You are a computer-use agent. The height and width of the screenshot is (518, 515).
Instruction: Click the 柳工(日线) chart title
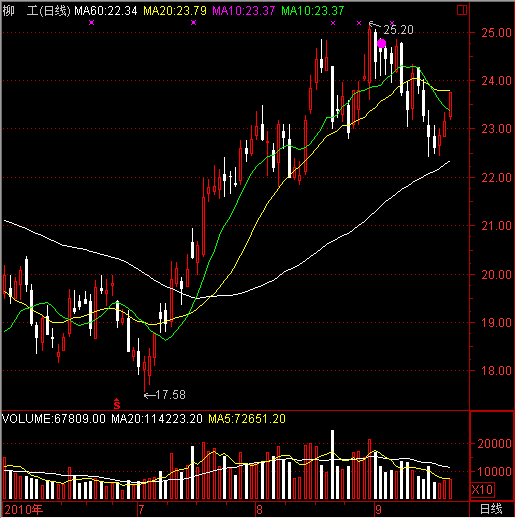point(36,11)
